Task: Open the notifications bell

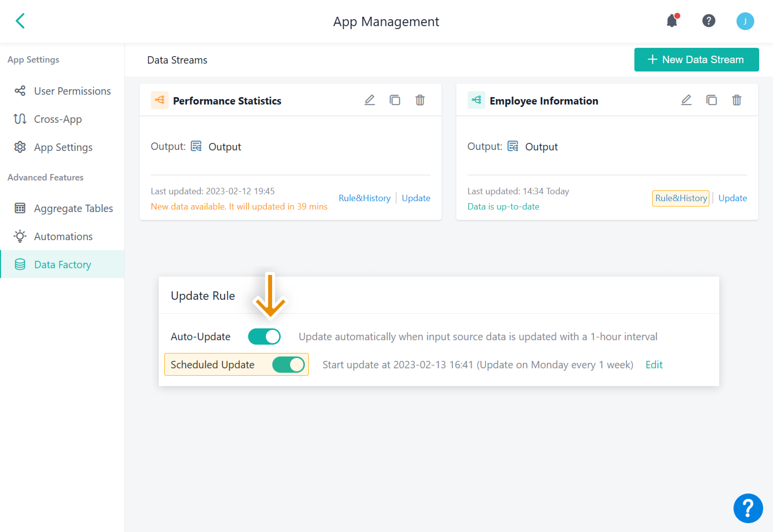Action: [x=672, y=21]
